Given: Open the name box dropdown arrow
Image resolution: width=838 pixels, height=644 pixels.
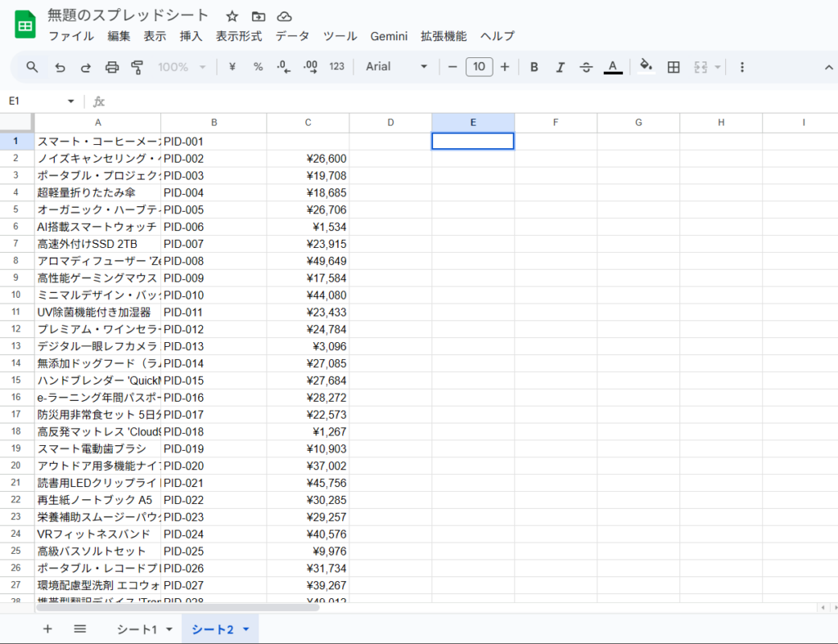Looking at the screenshot, I should tap(70, 101).
